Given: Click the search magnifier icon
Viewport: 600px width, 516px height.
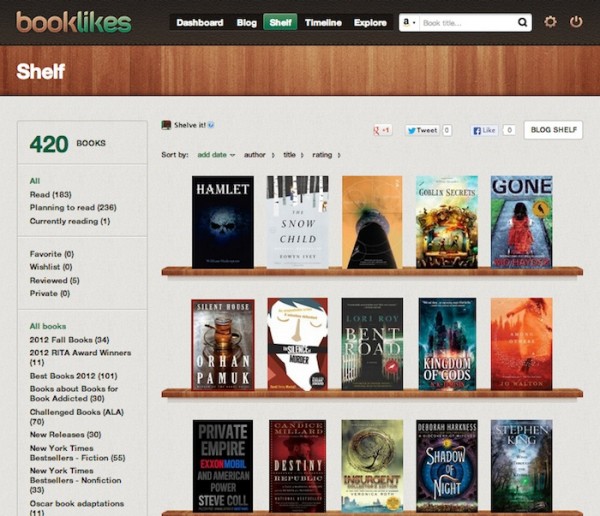Looking at the screenshot, I should 522,23.
